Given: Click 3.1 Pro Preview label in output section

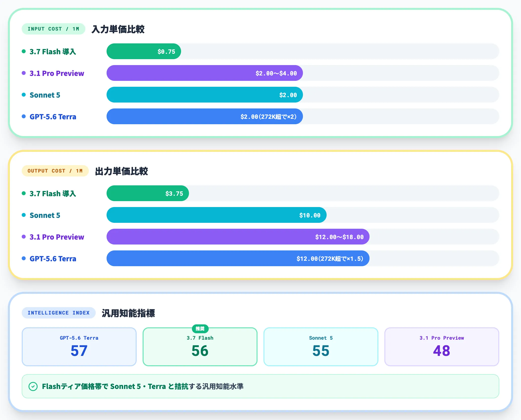Looking at the screenshot, I should [x=57, y=237].
